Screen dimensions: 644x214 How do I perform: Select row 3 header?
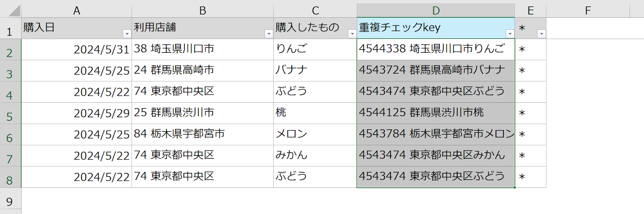pos(10,71)
